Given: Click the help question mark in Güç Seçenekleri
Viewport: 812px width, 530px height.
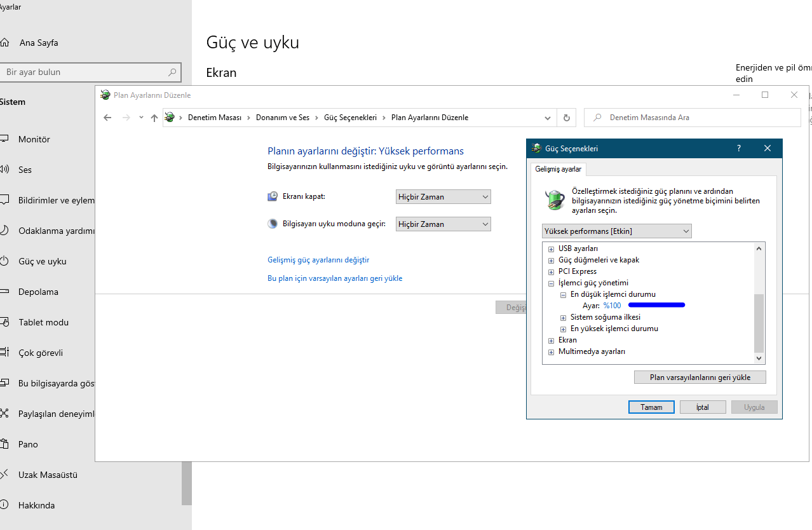Looking at the screenshot, I should [x=738, y=148].
